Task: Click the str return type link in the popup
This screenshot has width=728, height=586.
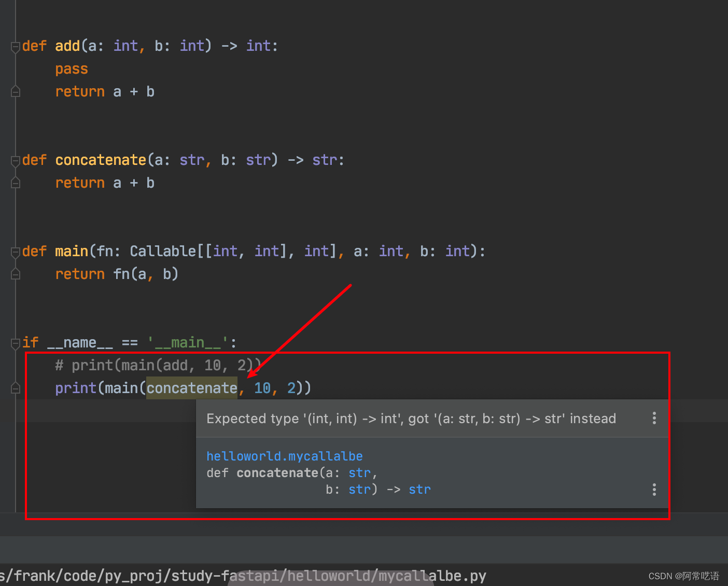Action: 419,490
